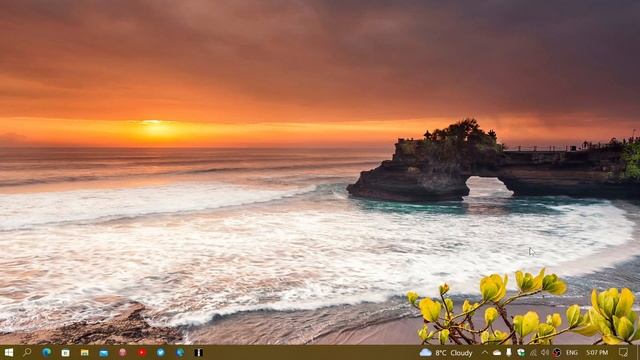Open the red YouTube-style taskbar icon
Image resolution: width=640 pixels, height=360 pixels.
(142, 352)
